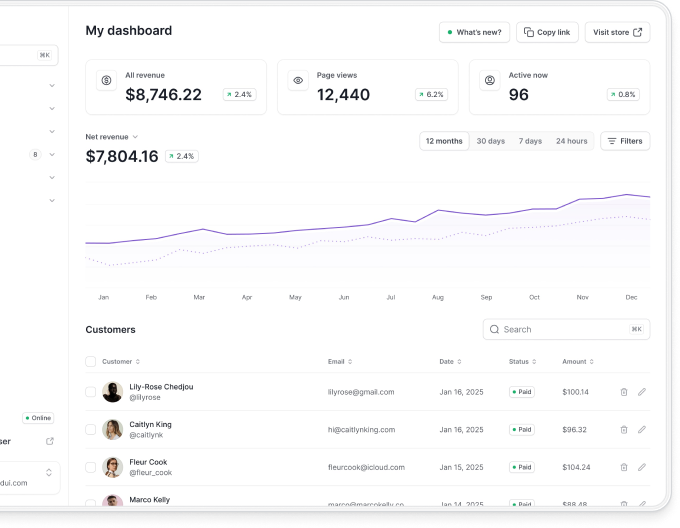Select the checkbox for Lily-Rose Chedjou

pyautogui.click(x=91, y=392)
